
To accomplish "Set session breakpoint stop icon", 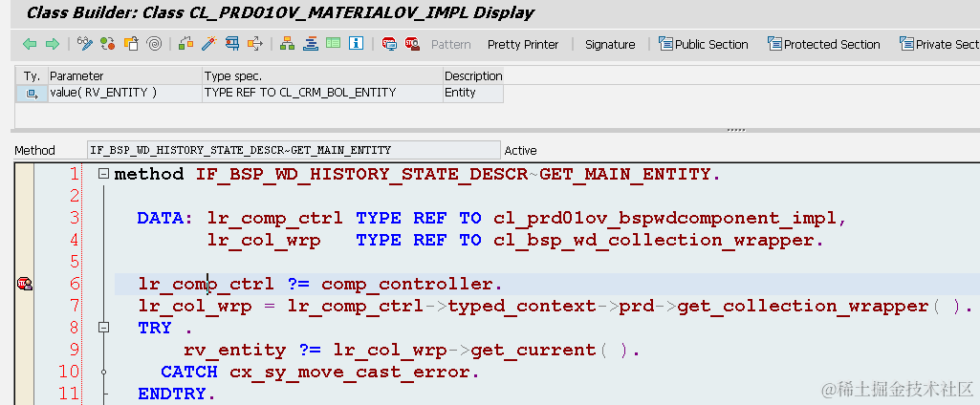I will point(389,44).
